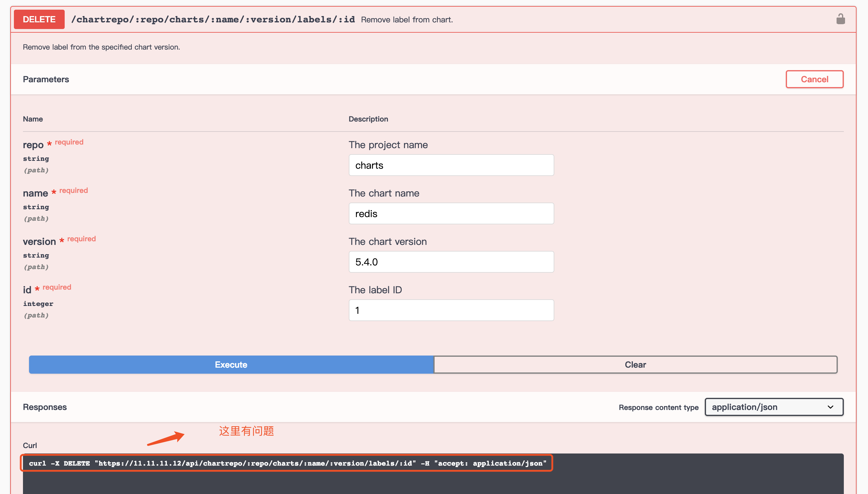Collapse operation via the endpoint path text
The width and height of the screenshot is (868, 494).
[213, 19]
